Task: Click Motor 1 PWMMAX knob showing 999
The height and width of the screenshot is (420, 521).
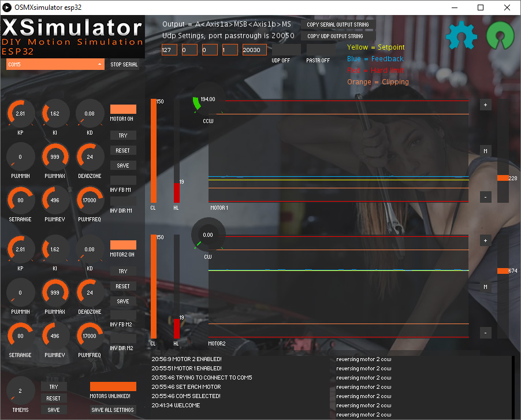Action: click(55, 157)
